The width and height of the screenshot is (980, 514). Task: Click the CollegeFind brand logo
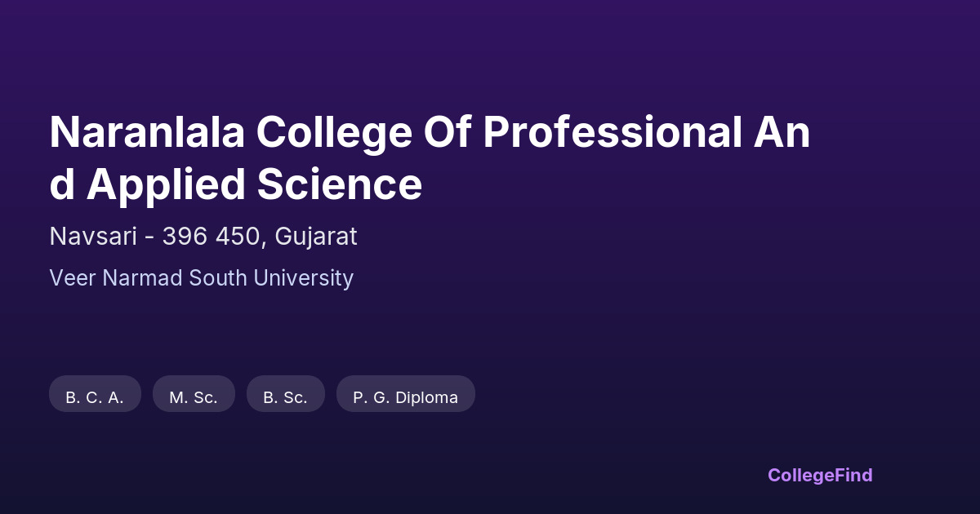(820, 475)
